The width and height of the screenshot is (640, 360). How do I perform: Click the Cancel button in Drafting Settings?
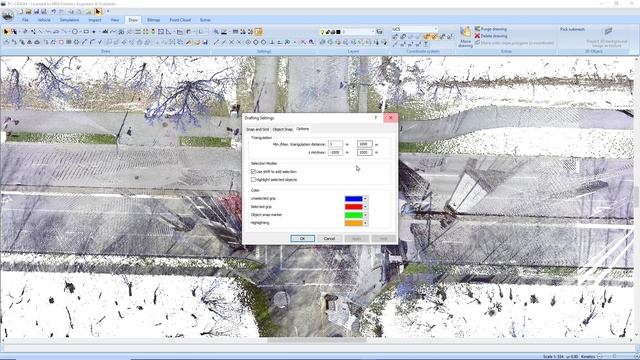(x=329, y=238)
